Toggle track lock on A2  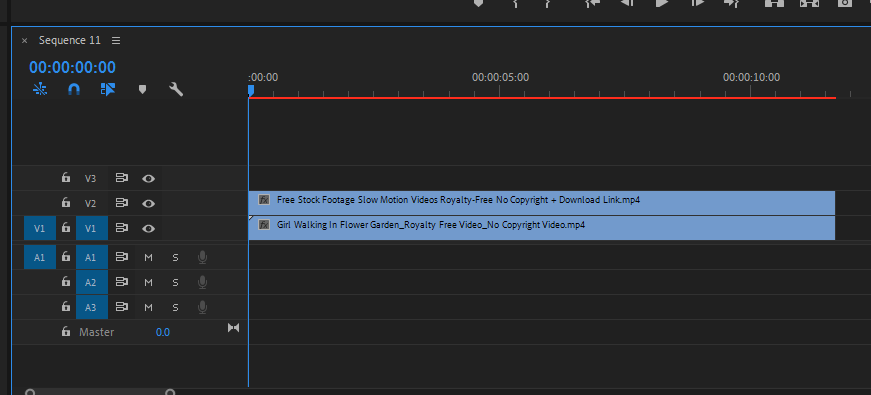point(66,282)
